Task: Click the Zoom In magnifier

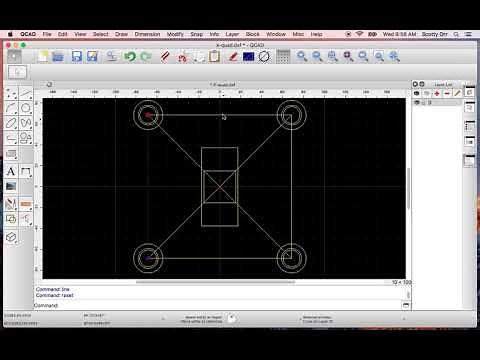Action: point(302,56)
